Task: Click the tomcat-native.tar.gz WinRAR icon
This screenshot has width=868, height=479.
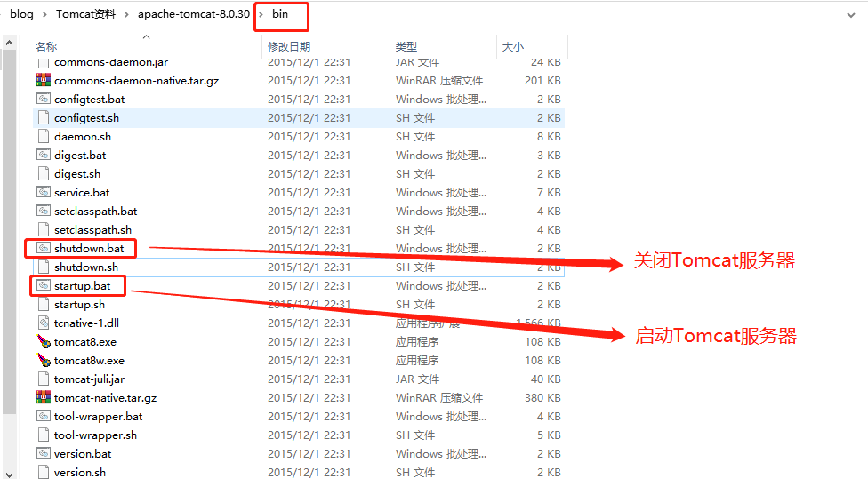Action: (x=44, y=398)
